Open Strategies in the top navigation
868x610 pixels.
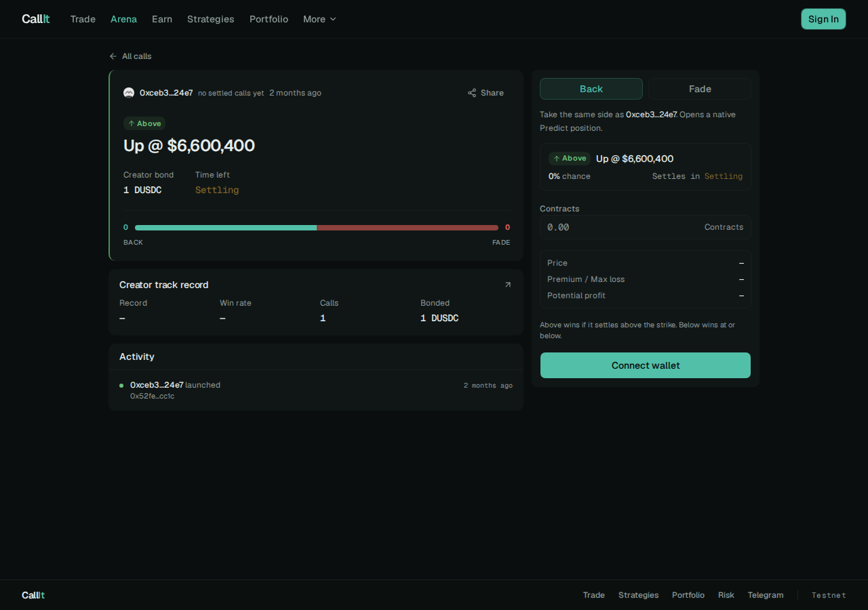click(211, 19)
